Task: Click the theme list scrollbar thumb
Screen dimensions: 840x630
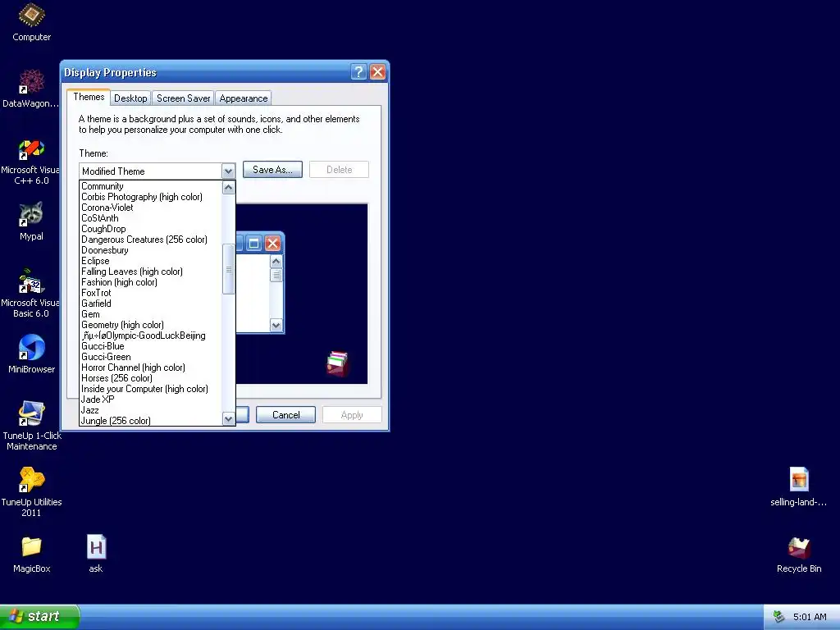Action: point(228,269)
